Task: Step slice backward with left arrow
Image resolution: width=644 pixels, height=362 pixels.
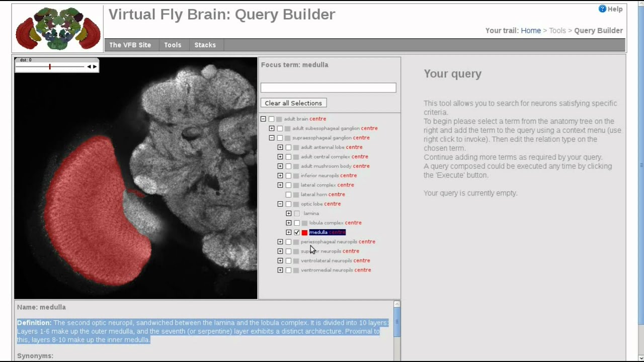Action: point(89,66)
